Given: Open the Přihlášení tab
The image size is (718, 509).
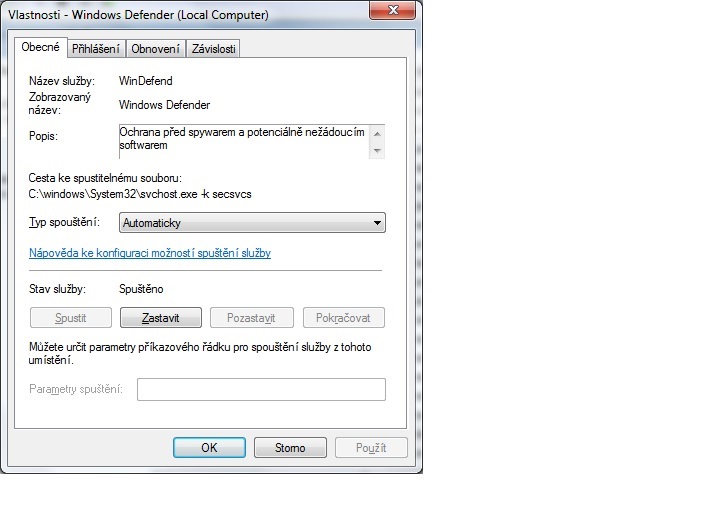Looking at the screenshot, I should (x=96, y=49).
